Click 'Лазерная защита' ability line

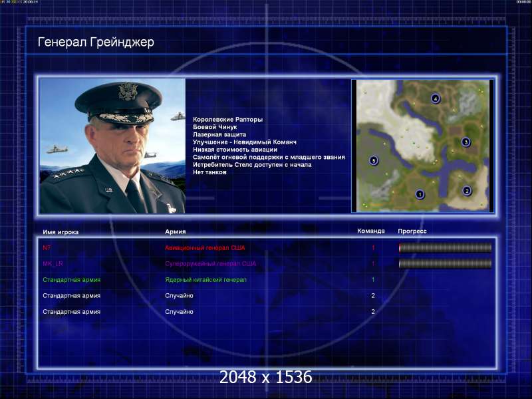coord(219,134)
